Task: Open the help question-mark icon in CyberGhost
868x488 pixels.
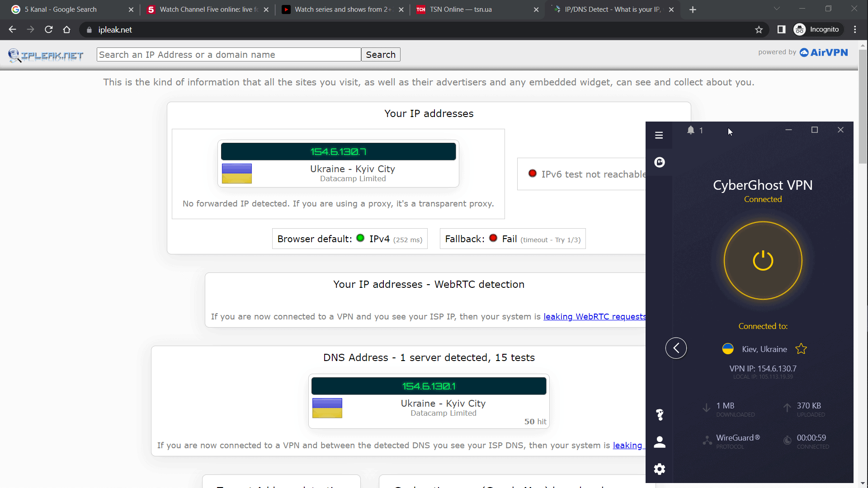Action: (x=660, y=414)
